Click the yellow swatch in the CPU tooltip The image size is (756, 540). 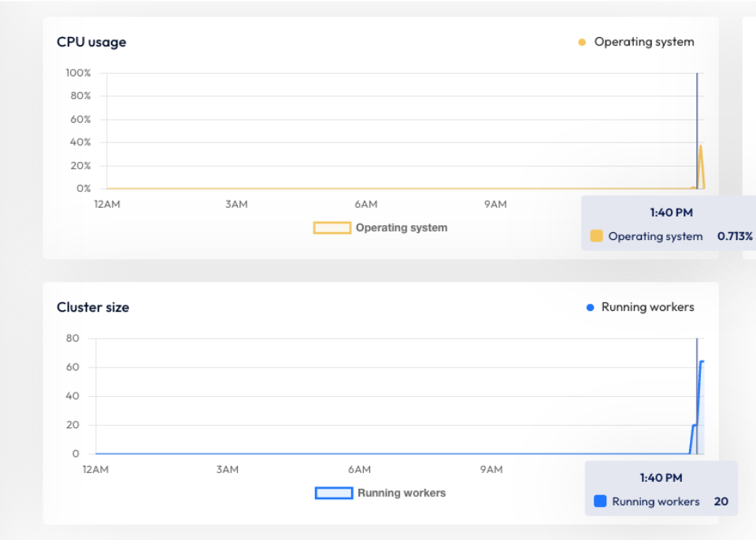pos(596,235)
